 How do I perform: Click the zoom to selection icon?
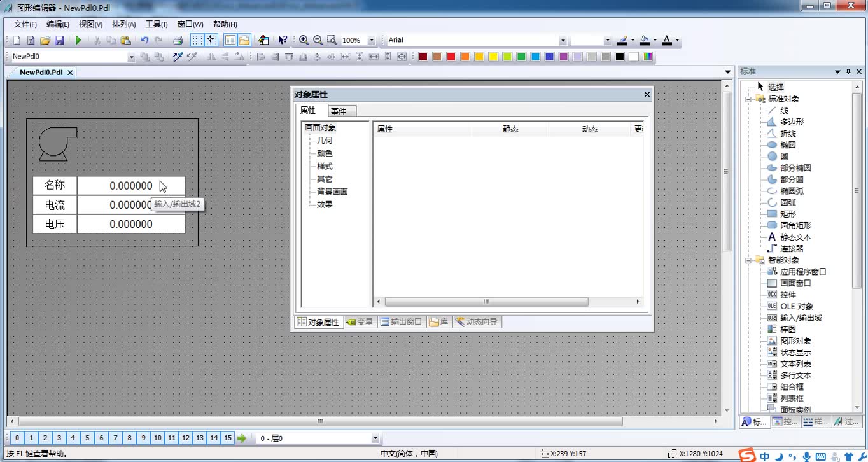tap(332, 40)
